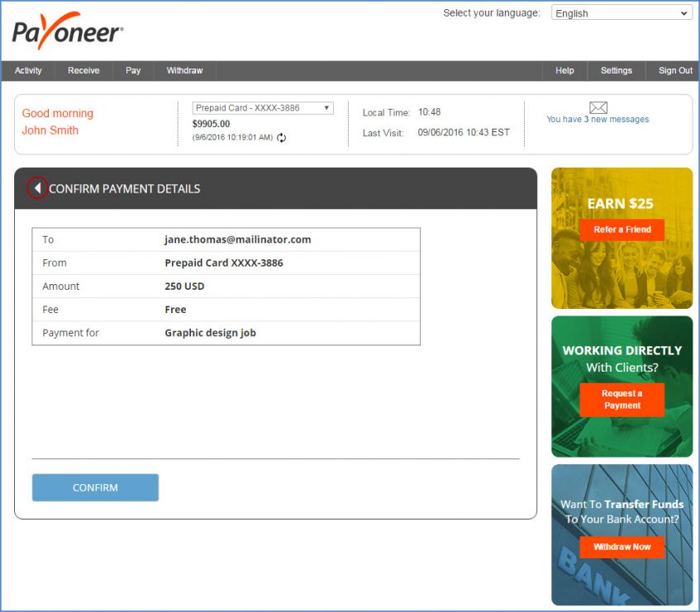This screenshot has height=612, width=700.
Task: Click the Request a Payment button
Action: [621, 400]
